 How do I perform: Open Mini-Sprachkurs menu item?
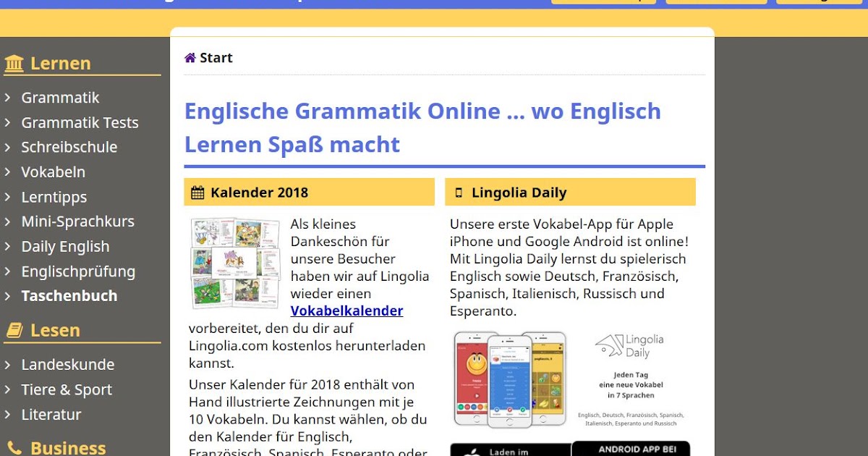78,221
